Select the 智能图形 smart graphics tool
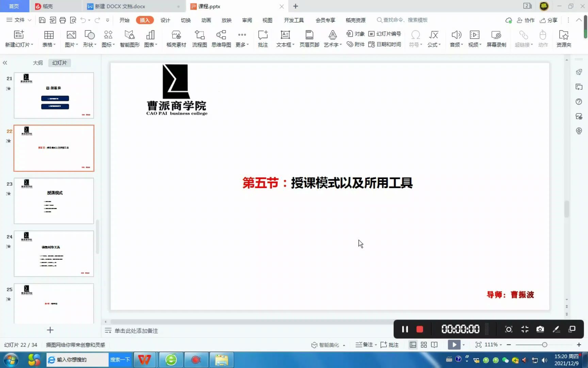Screen dimensions: 588x368 (x=130, y=38)
